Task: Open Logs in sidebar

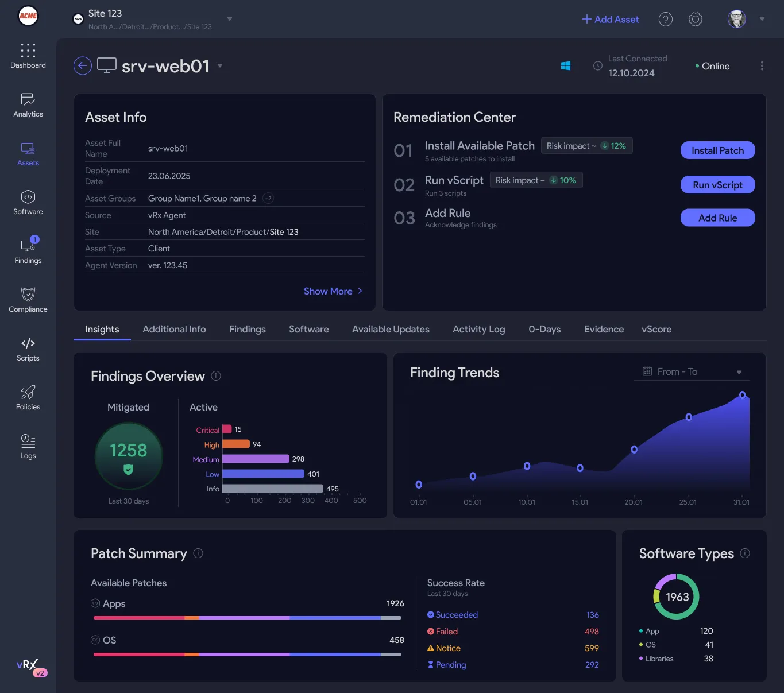Action: 28,446
